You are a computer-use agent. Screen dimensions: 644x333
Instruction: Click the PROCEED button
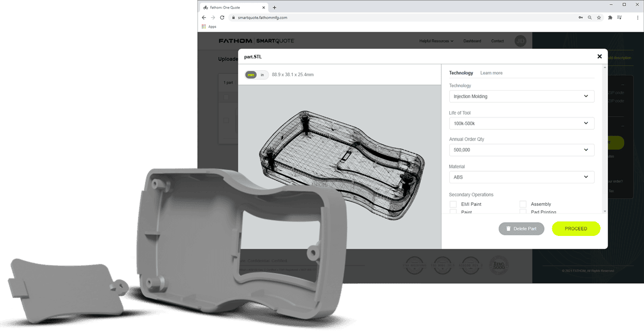[576, 228]
